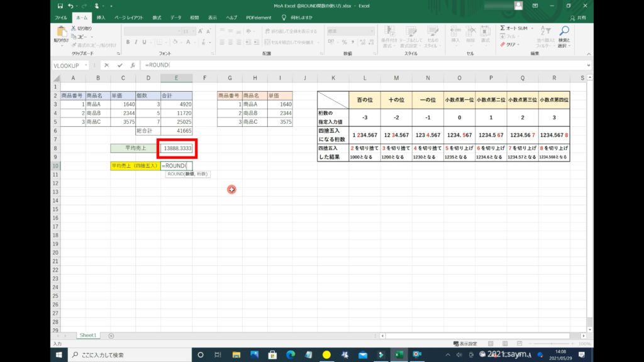Expand the formula bar with the chevron
The height and width of the screenshot is (362, 644).
589,65
